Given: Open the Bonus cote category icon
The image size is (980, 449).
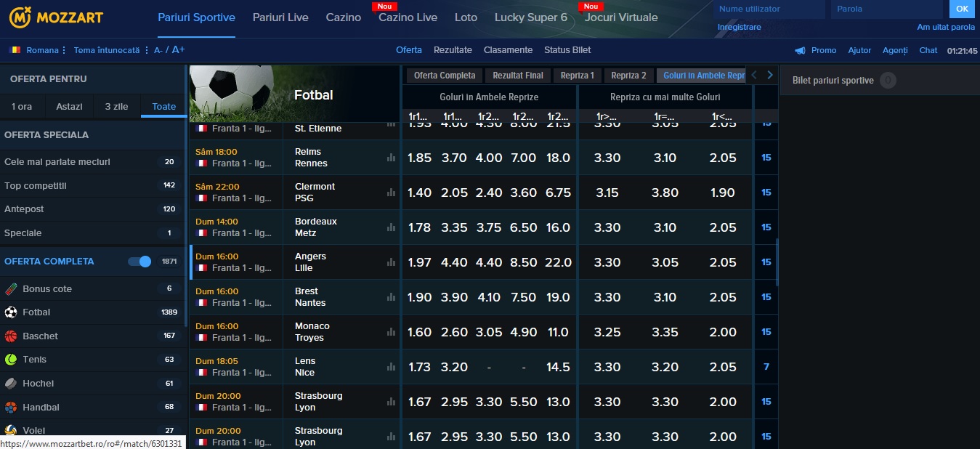Looking at the screenshot, I should (x=11, y=288).
